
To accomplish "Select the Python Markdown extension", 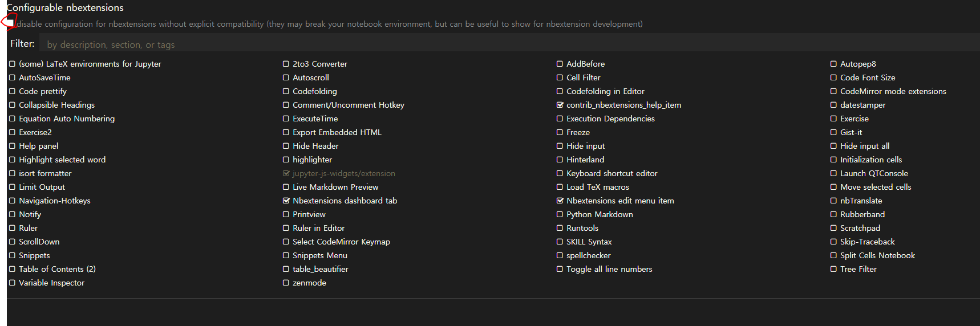I will [x=600, y=214].
